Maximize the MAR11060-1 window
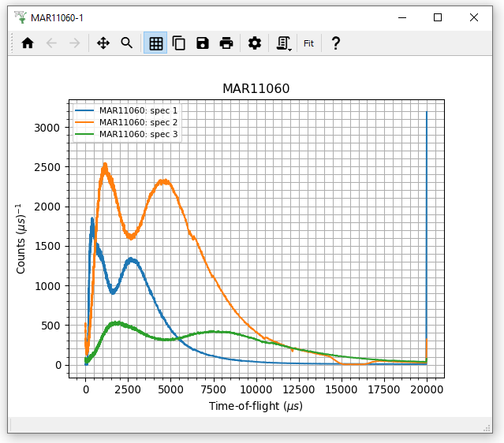The image size is (504, 443). point(438,17)
